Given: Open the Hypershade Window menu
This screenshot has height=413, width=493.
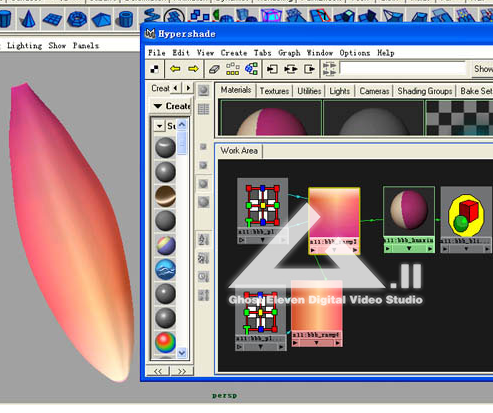Looking at the screenshot, I should [320, 53].
